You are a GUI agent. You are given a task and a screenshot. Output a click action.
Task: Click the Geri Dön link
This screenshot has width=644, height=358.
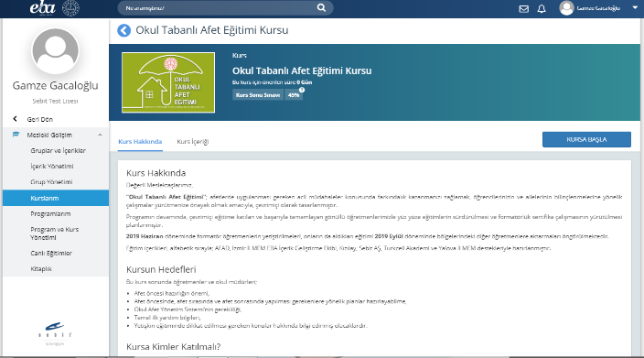coord(40,119)
